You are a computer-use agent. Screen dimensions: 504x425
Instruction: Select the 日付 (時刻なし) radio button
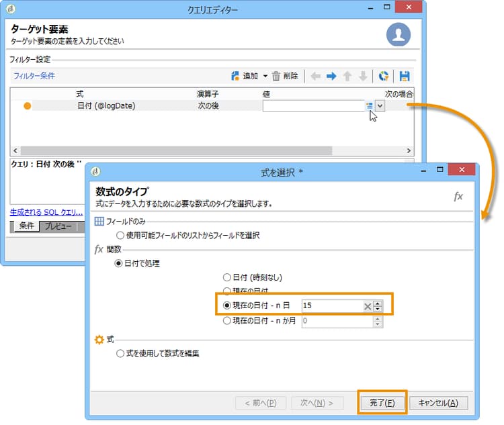click(227, 277)
